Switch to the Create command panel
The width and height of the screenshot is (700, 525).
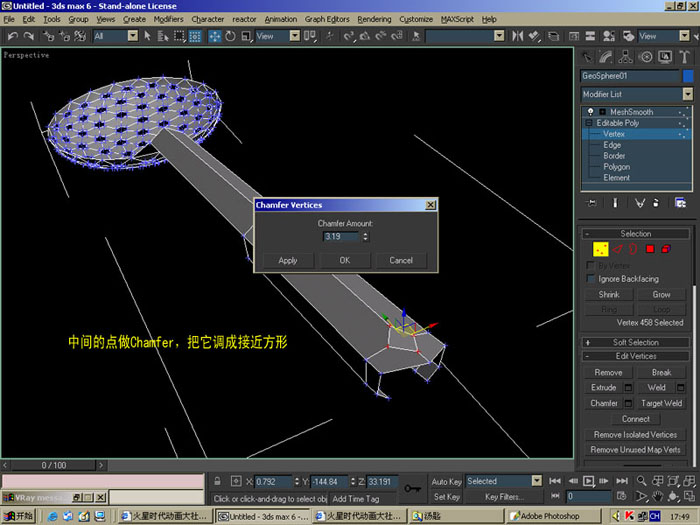click(x=588, y=57)
